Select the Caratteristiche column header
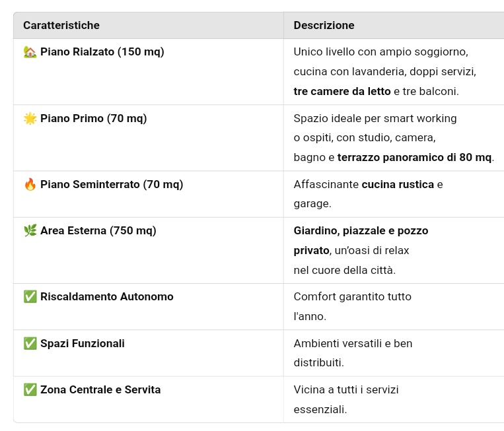Screen dimensions: 504x431 click(61, 25)
